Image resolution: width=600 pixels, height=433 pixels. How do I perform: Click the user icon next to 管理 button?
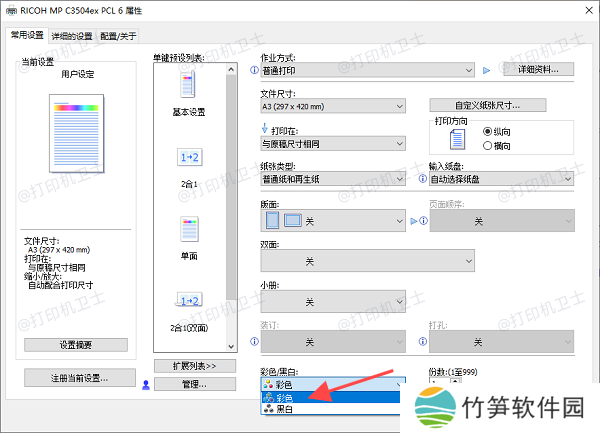click(146, 383)
